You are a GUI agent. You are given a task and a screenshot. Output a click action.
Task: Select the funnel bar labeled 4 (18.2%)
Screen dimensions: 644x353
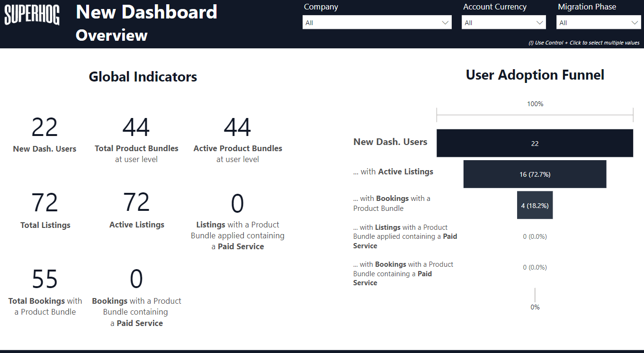[535, 206]
